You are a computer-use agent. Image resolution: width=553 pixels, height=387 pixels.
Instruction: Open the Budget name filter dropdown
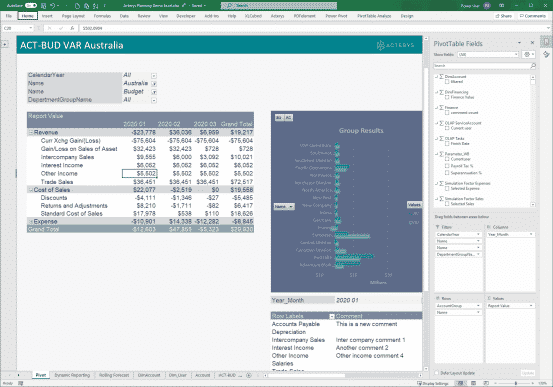tap(154, 92)
